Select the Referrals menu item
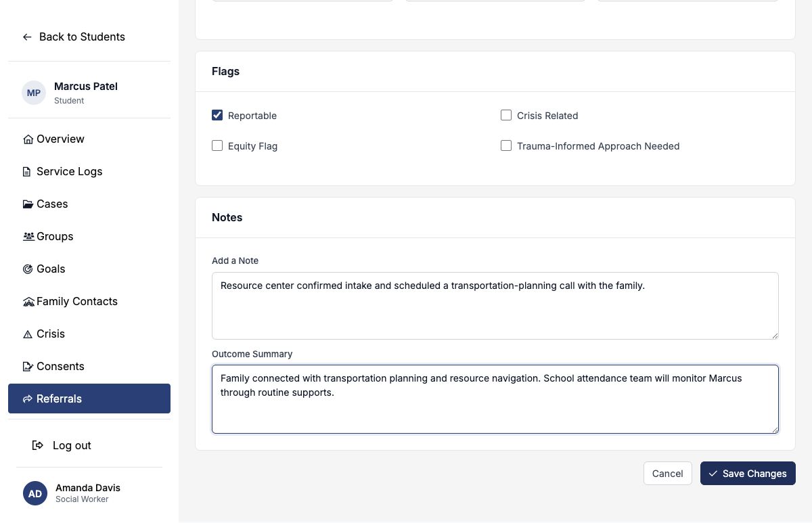The width and height of the screenshot is (812, 523). (x=89, y=399)
